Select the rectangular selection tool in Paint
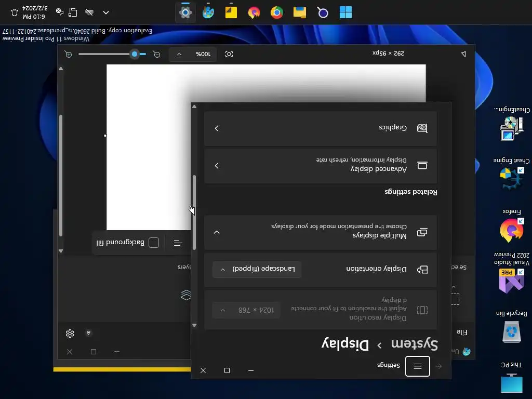Screen dimensions: 532x399 pyautogui.click(x=455, y=299)
